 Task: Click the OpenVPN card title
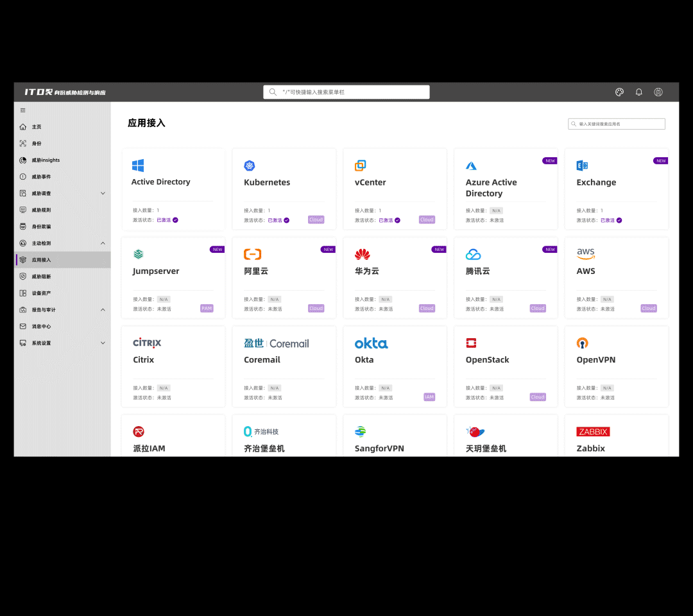click(595, 360)
